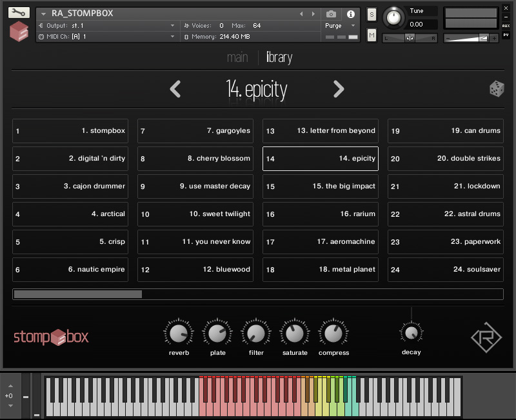516x420 pixels.
Task: Load preset 6. nautic empire
Action: coord(70,270)
